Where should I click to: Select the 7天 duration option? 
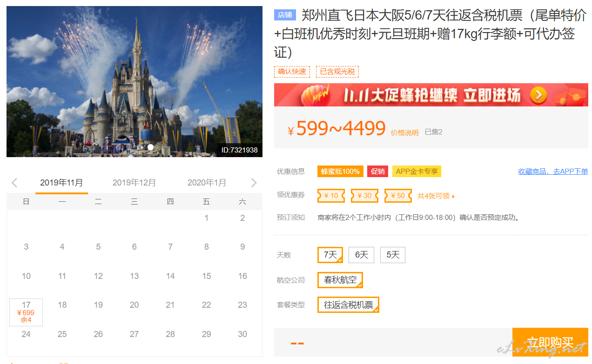pyautogui.click(x=330, y=255)
